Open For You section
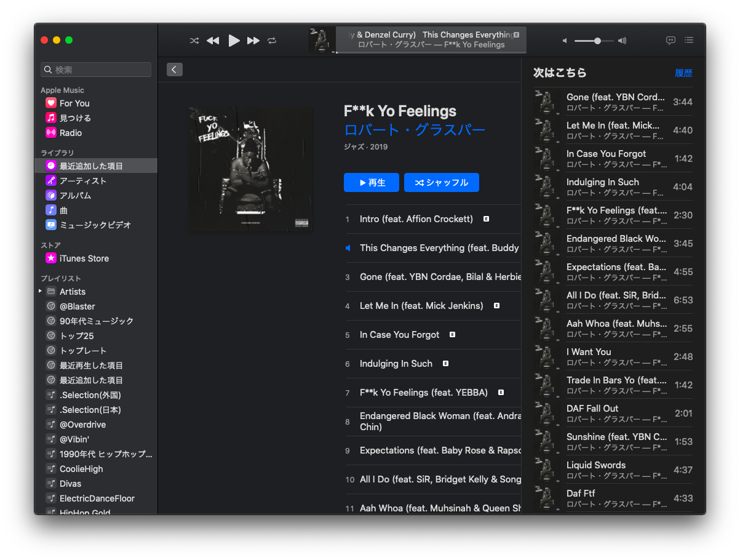The image size is (740, 560). (x=96, y=103)
